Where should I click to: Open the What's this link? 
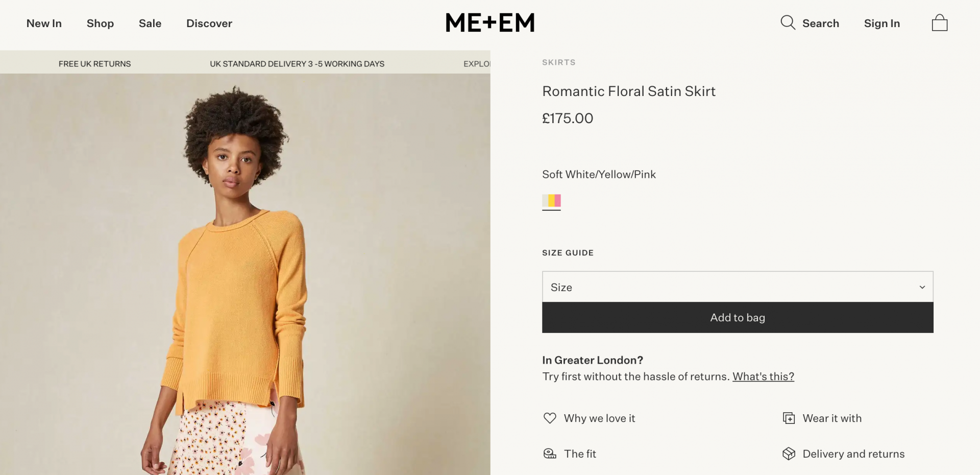click(763, 376)
